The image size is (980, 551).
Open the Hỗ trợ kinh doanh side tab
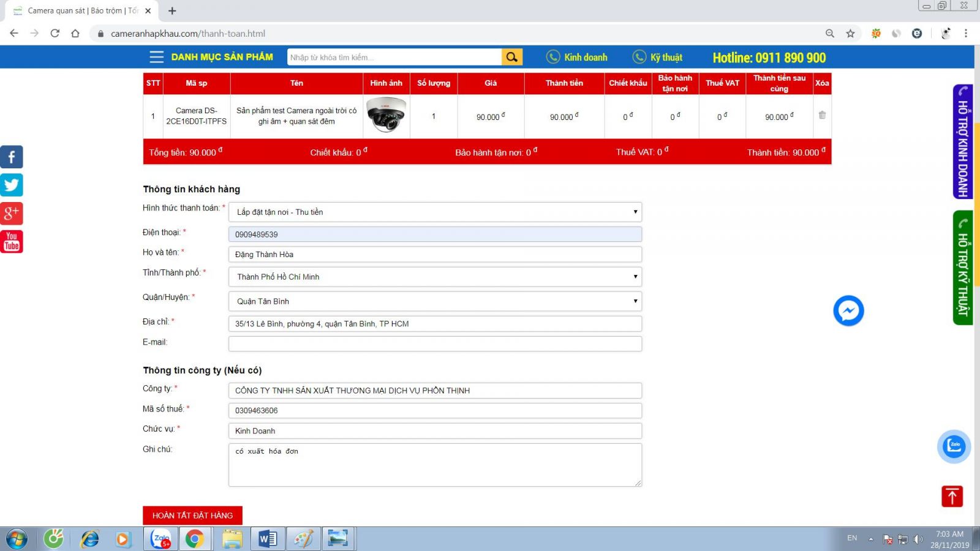(963, 142)
